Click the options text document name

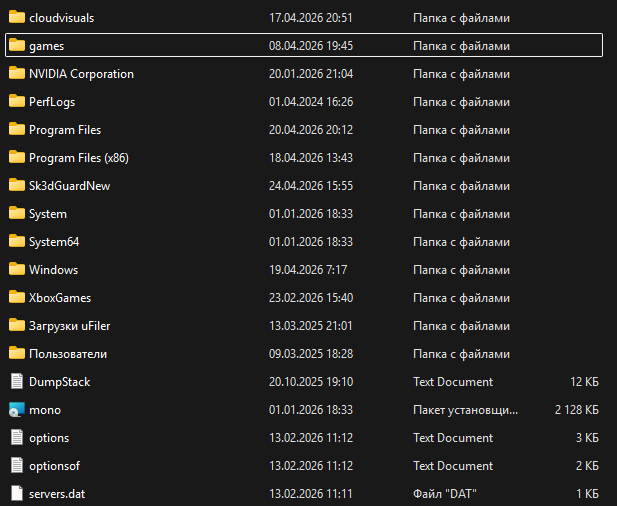[49, 438]
